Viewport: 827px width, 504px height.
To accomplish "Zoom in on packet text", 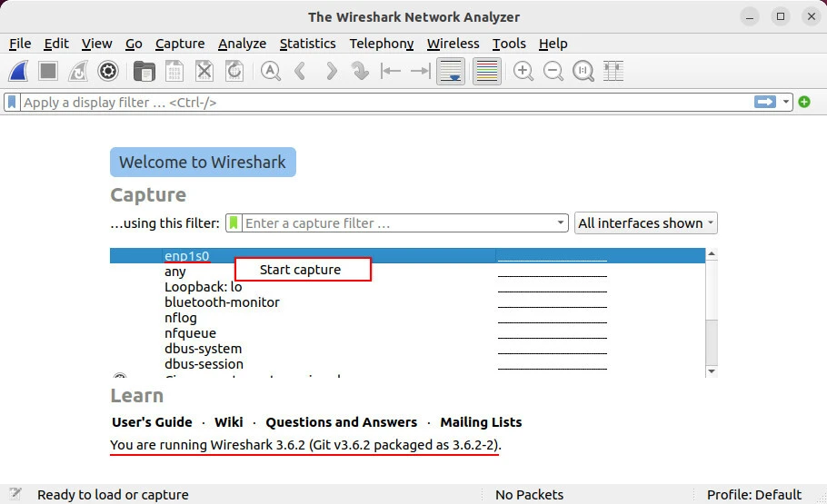I will click(523, 71).
